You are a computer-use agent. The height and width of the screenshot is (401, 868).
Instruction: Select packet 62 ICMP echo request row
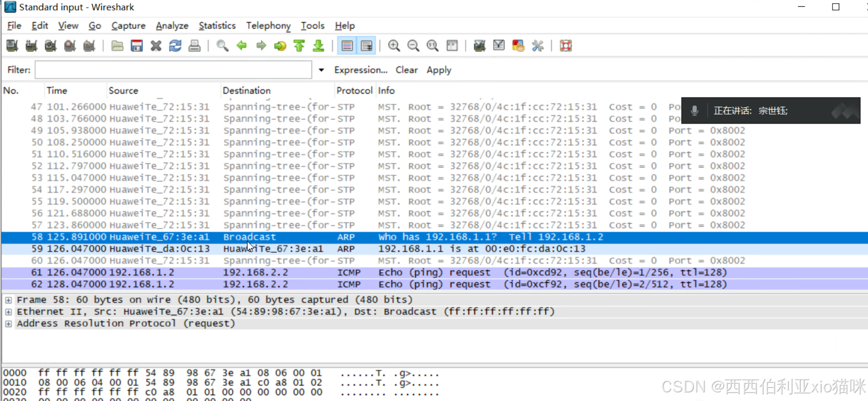(x=435, y=284)
